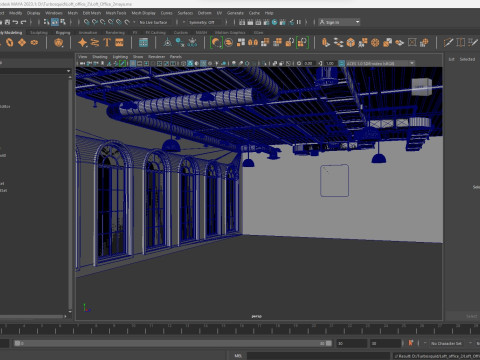
Task: Click the Multi-Cut pen shelf icon
Action: [448, 43]
